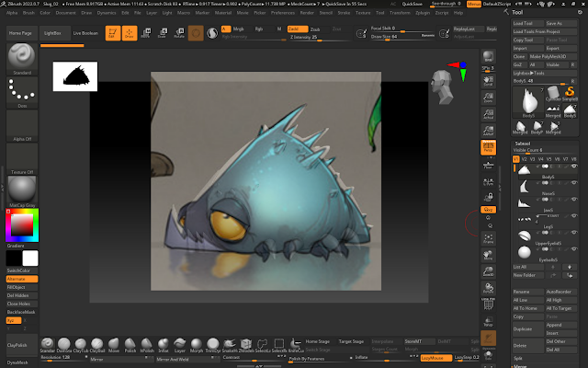Open the Alpha Off selector
Screen dimensions: 588x368
[22, 125]
